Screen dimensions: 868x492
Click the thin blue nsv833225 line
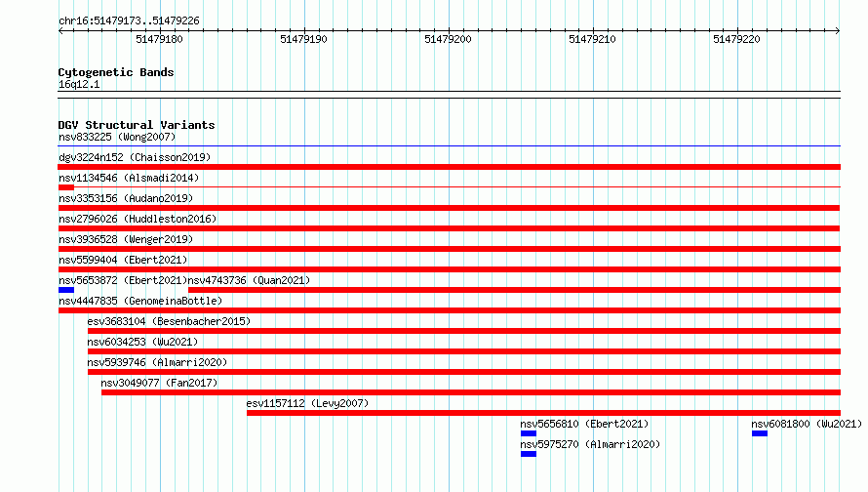coord(449,146)
